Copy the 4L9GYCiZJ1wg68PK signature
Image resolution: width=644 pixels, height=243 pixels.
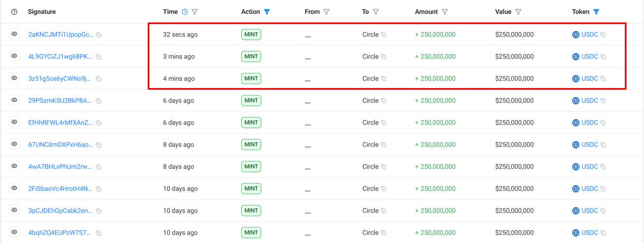tap(99, 57)
